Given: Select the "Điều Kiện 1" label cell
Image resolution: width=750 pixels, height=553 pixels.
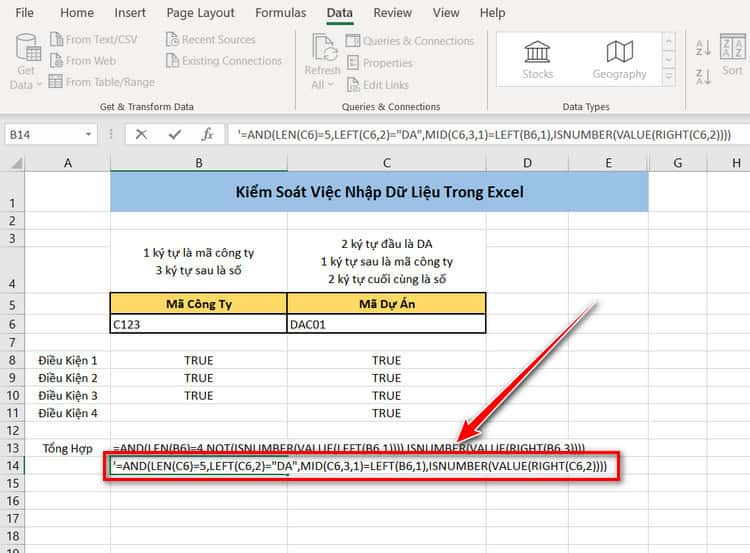Looking at the screenshot, I should [67, 360].
